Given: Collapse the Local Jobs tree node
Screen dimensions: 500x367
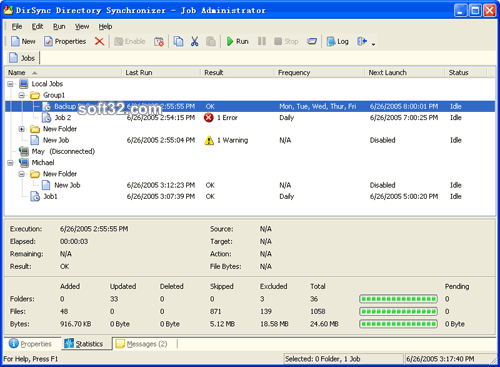Looking at the screenshot, I should click(11, 84).
